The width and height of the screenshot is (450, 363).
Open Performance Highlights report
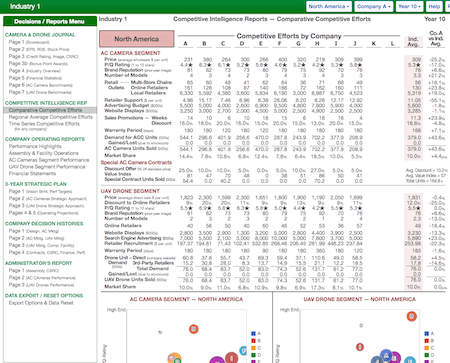coord(35,146)
